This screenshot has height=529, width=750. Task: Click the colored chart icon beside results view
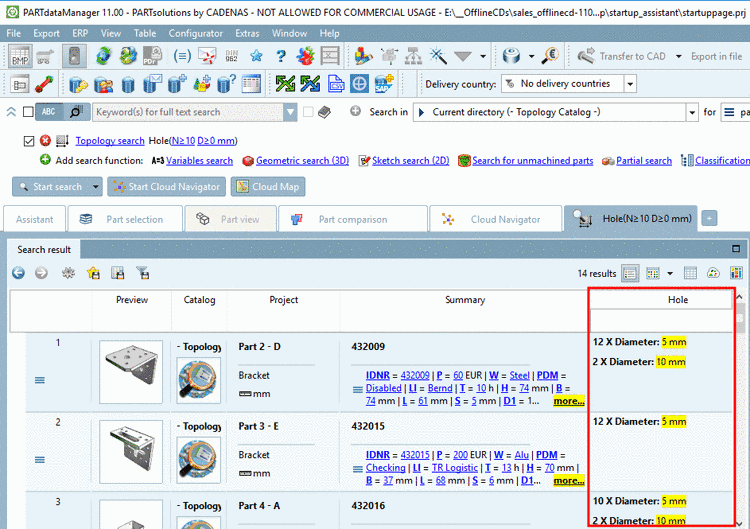pos(736,273)
